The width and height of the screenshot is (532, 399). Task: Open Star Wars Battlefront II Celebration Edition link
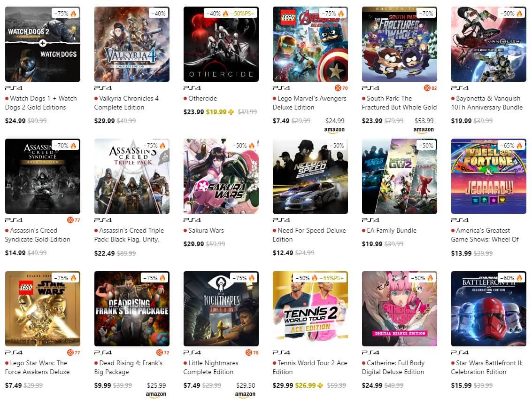click(487, 368)
